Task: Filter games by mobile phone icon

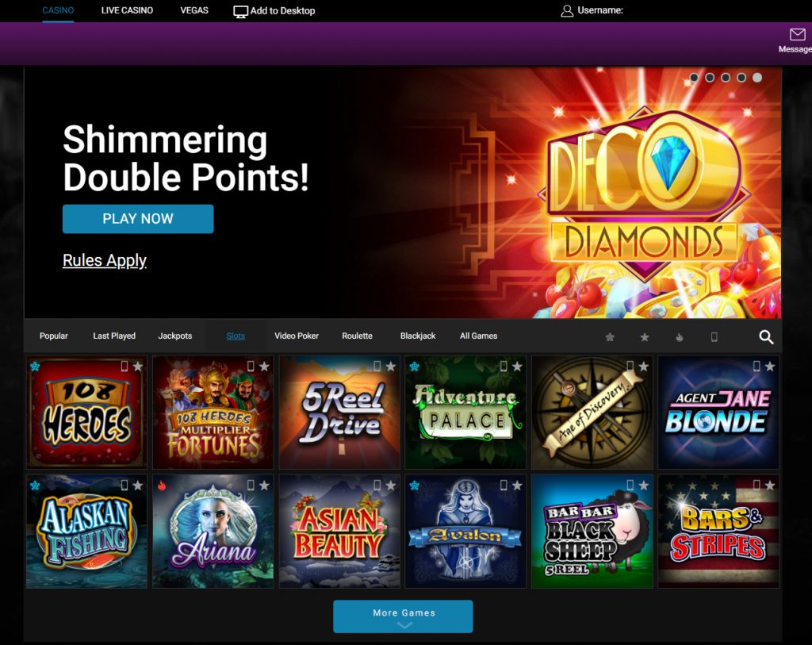Action: (714, 337)
